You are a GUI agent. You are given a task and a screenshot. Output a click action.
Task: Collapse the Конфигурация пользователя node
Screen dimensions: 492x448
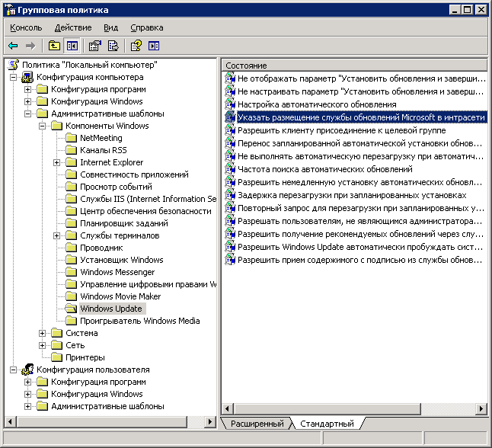tap(13, 370)
